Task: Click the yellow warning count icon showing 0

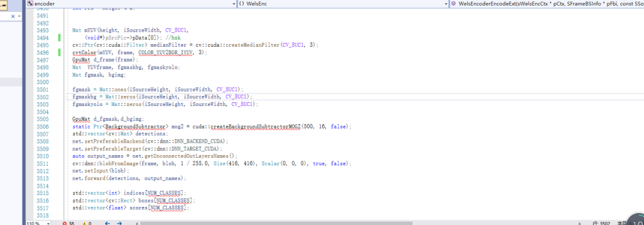Action: click(85, 223)
